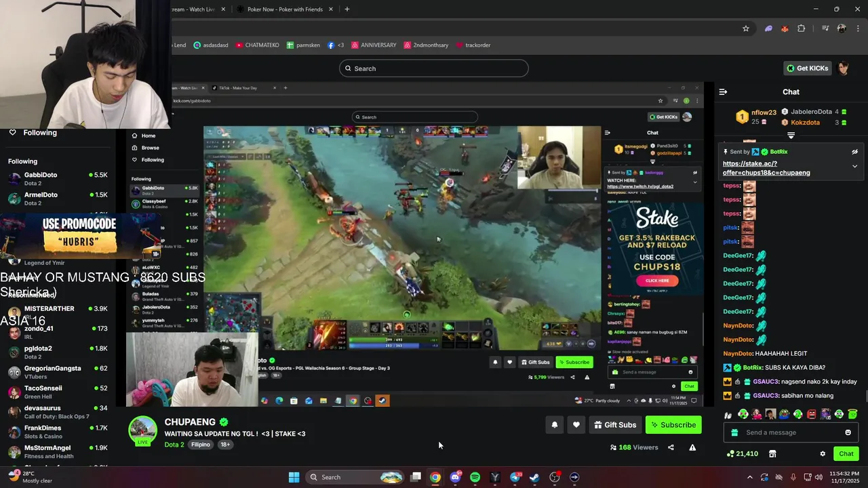Expand the pinned message chevron

(854, 166)
